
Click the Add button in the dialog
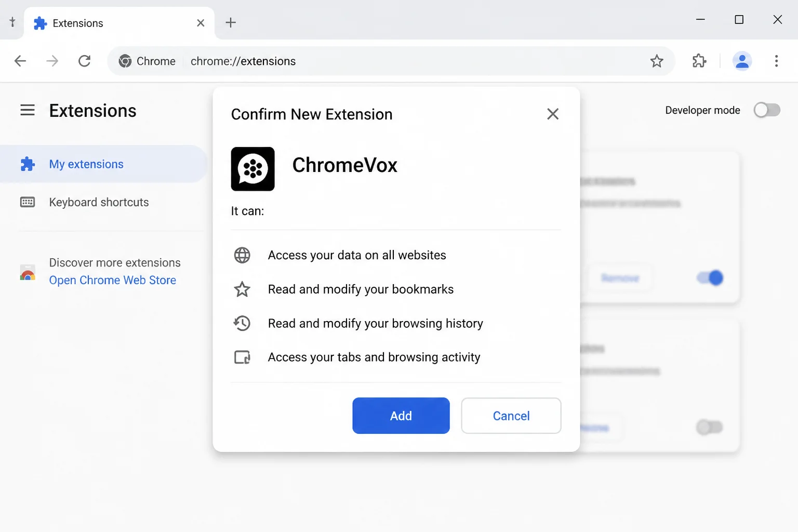[401, 416]
